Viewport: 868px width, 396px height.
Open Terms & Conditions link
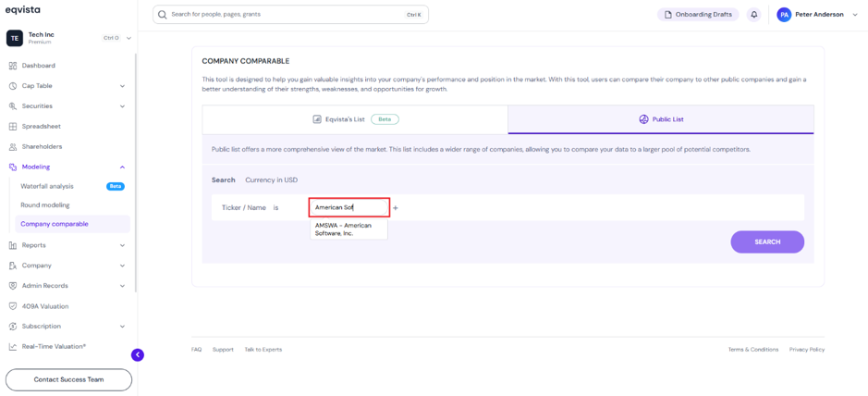pyautogui.click(x=752, y=350)
